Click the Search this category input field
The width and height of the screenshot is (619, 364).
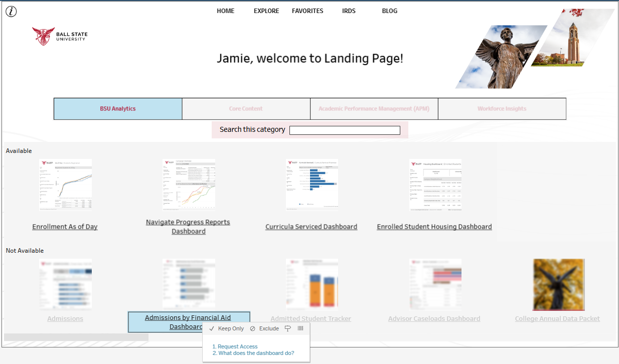click(x=345, y=130)
